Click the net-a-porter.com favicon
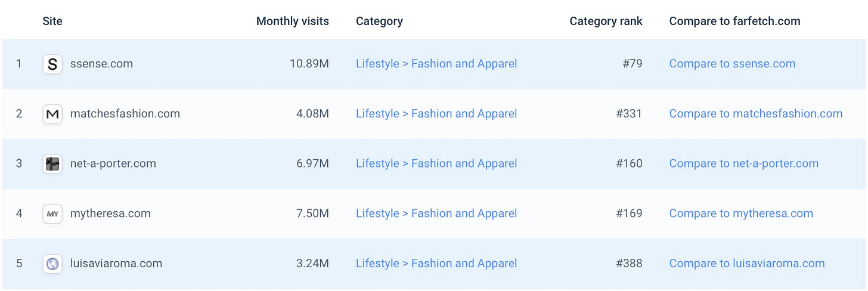This screenshot has width=868, height=291. pyautogui.click(x=52, y=163)
